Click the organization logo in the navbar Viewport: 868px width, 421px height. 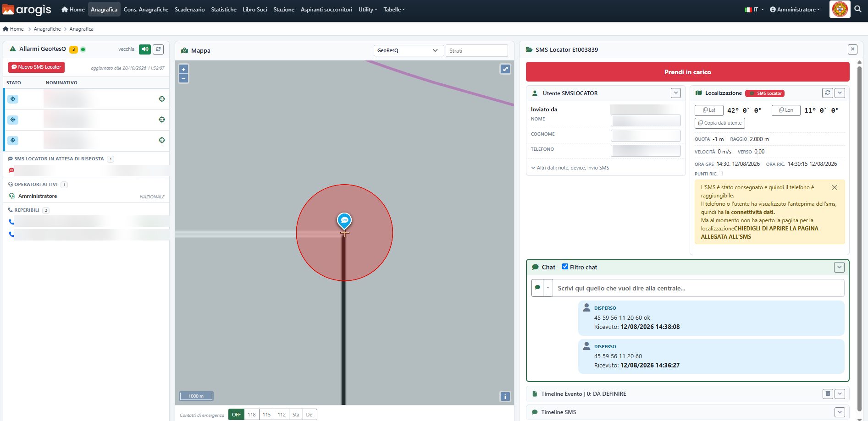pos(840,9)
